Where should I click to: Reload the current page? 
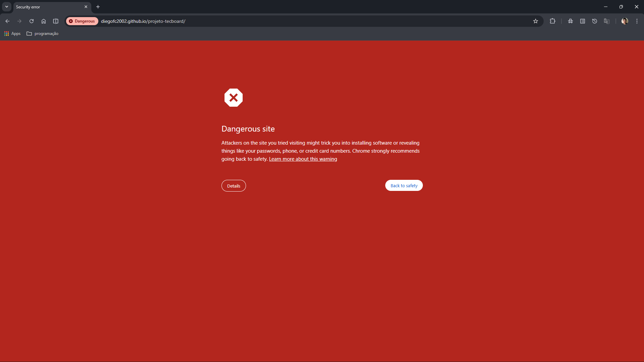tap(32, 21)
